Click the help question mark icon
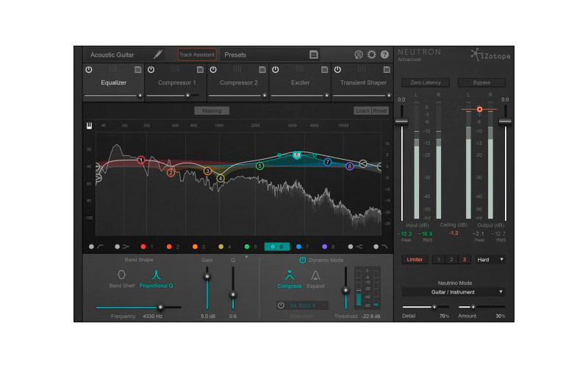Image resolution: width=588 pixels, height=368 pixels. (384, 54)
